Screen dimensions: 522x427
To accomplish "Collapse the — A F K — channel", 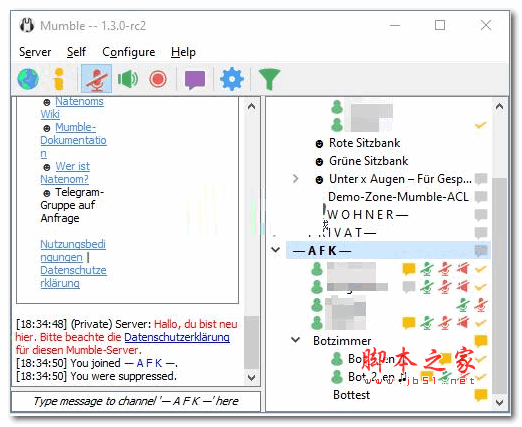I will coord(276,250).
